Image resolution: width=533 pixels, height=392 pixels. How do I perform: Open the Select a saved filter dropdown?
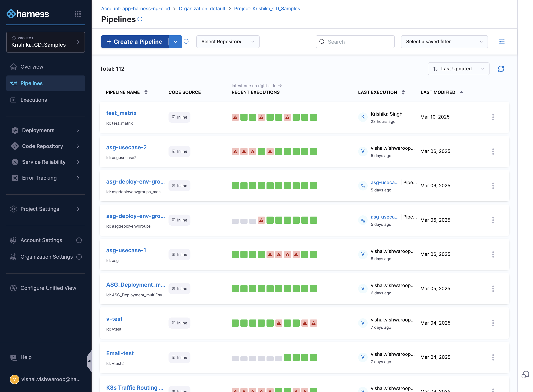(444, 42)
